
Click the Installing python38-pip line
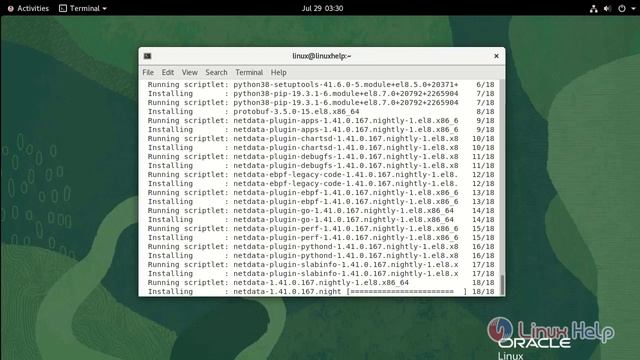click(321, 93)
